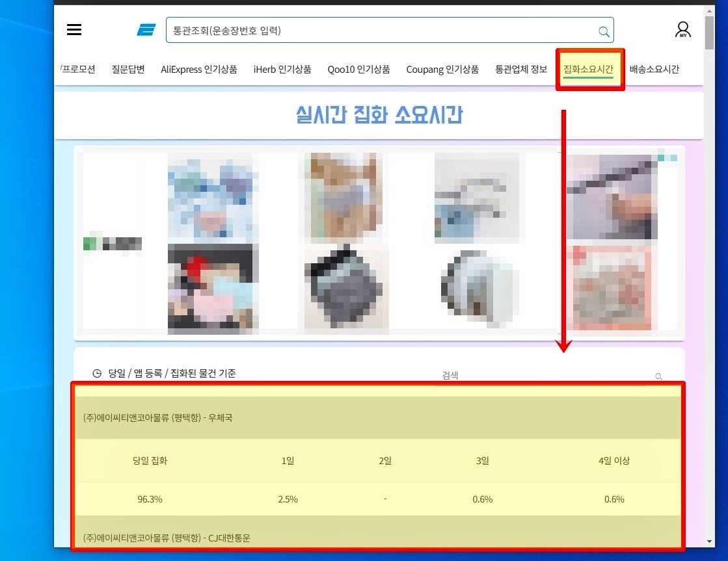Open AliExpress 인기상품 tab
Image resolution: width=728 pixels, height=561 pixels.
tap(198, 69)
